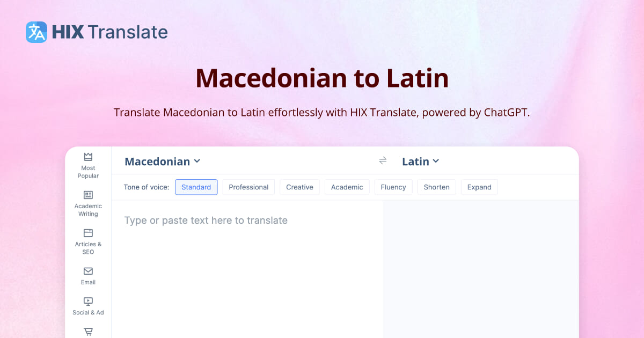Select the Professional tone of voice
Viewport: 644px width, 338px height.
[x=248, y=187]
